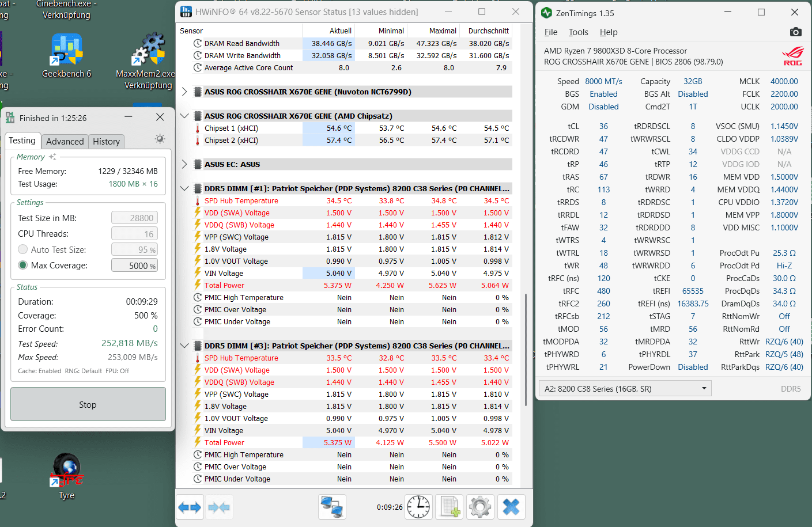Open ZenTimings Tools menu

[x=579, y=32]
